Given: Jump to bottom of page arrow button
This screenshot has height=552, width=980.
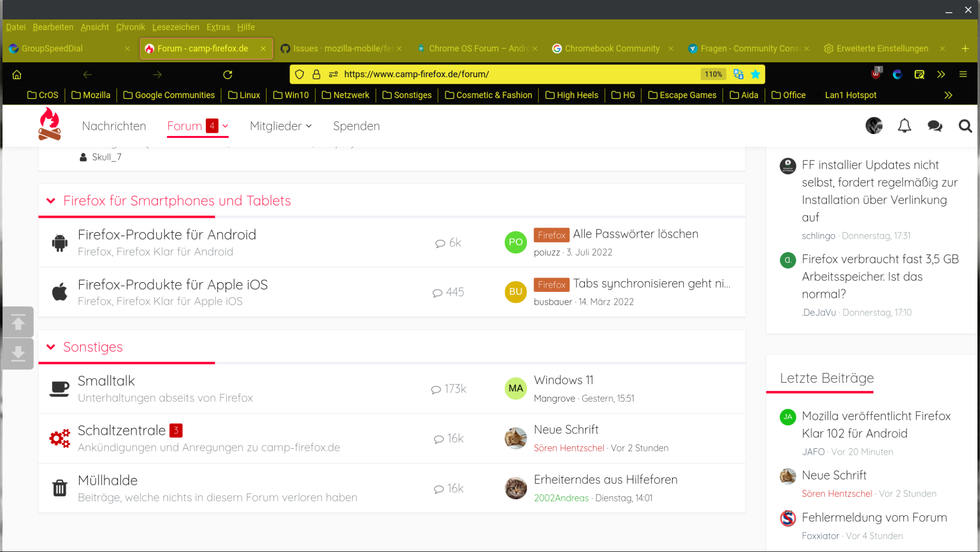Looking at the screenshot, I should [x=18, y=354].
